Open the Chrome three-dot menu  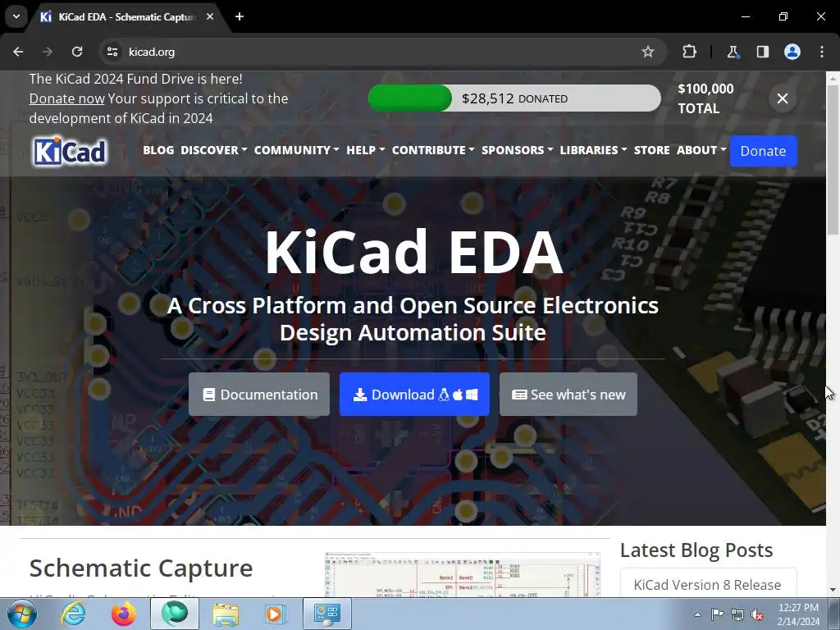(822, 52)
